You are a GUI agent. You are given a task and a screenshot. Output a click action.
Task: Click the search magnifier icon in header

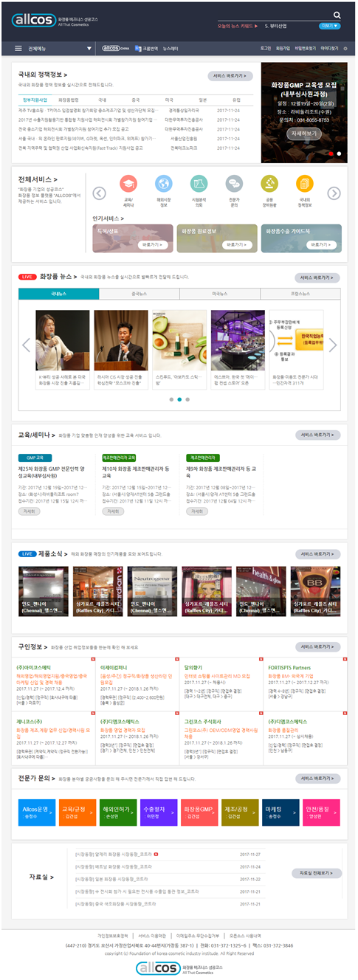pyautogui.click(x=338, y=15)
